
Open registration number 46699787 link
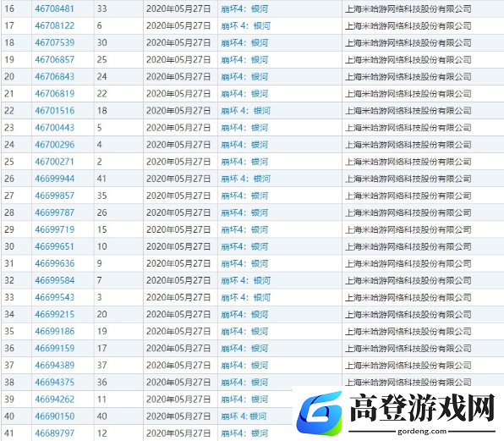[x=54, y=212]
